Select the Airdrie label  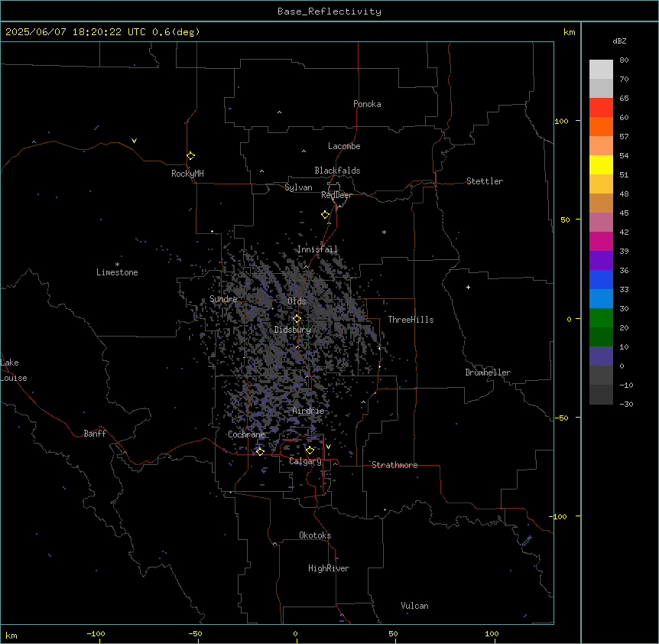pyautogui.click(x=308, y=411)
